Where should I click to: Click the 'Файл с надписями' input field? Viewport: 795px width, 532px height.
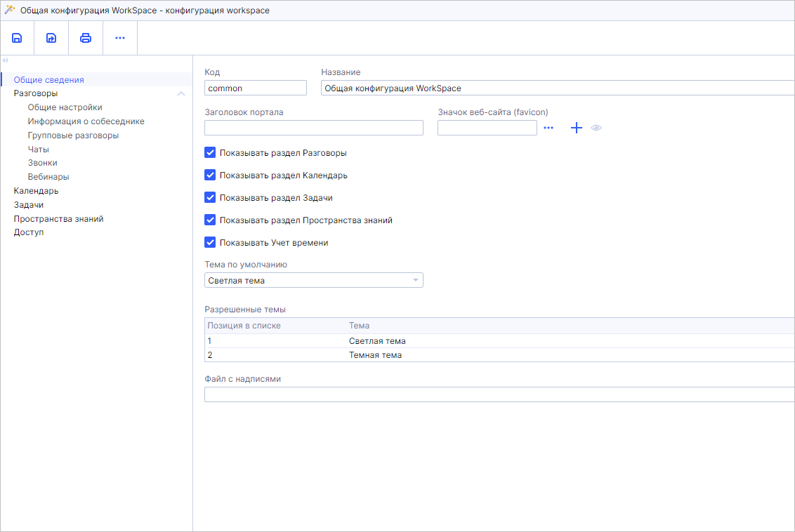tap(499, 394)
